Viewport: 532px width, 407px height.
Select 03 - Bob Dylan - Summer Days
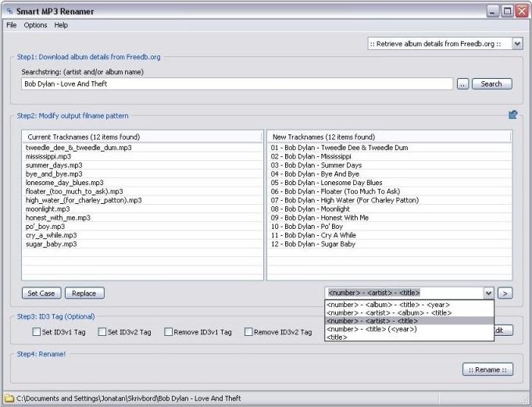coord(389,165)
